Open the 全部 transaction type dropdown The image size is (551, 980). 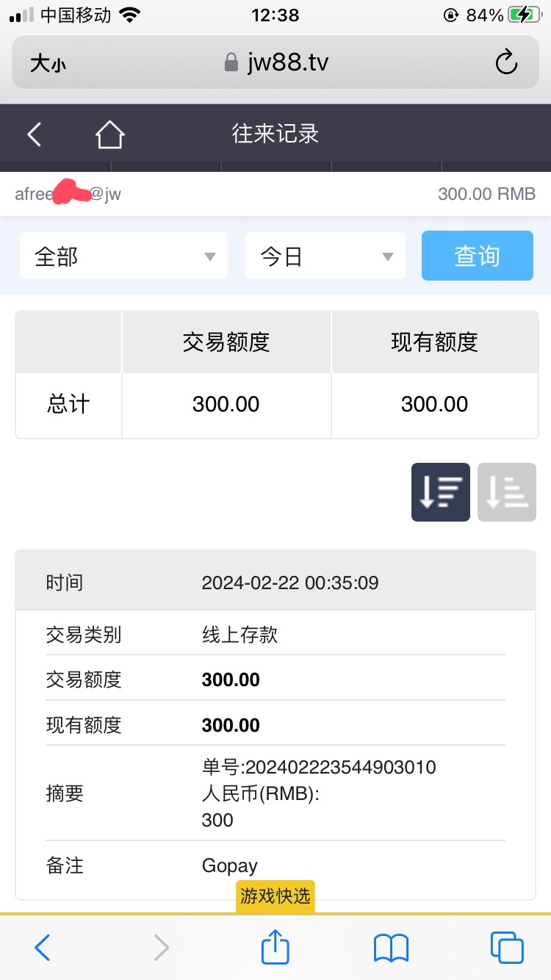pyautogui.click(x=123, y=256)
